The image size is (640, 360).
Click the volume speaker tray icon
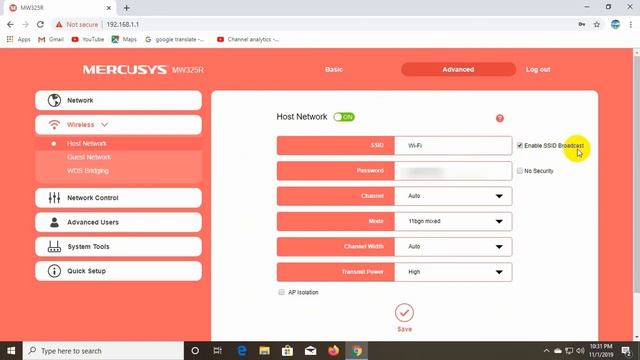[580, 351]
